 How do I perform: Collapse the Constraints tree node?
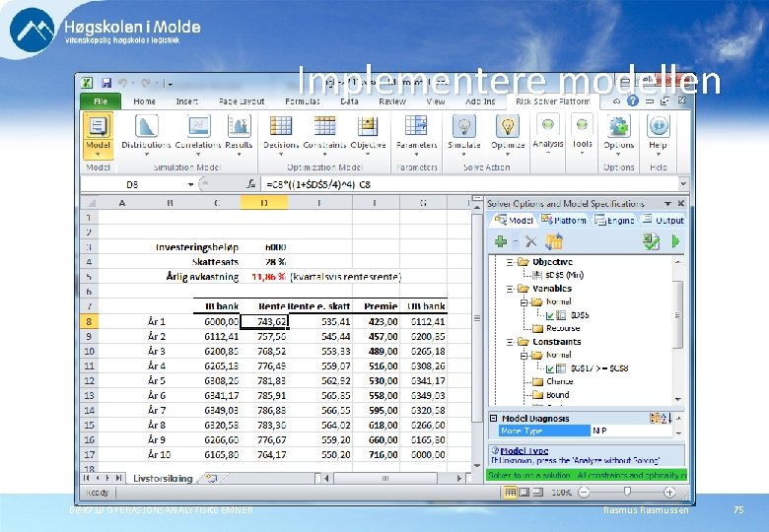coord(511,342)
